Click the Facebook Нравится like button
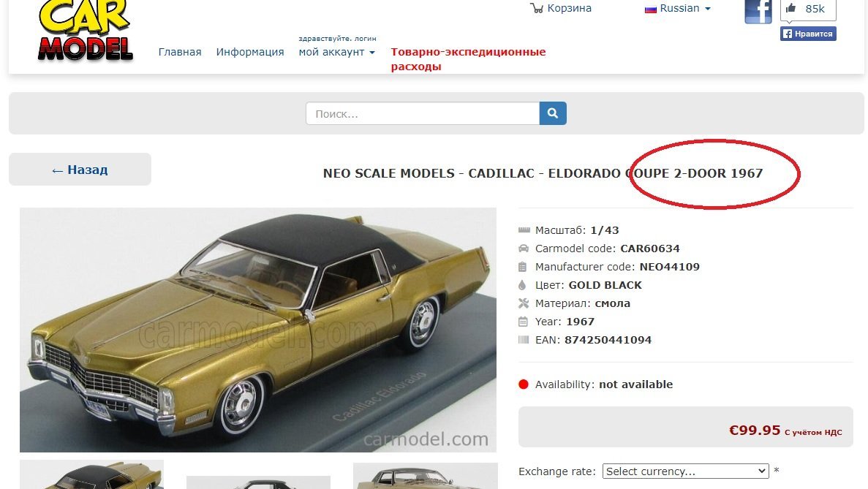Screen dimensions: 868x489 click(808, 34)
